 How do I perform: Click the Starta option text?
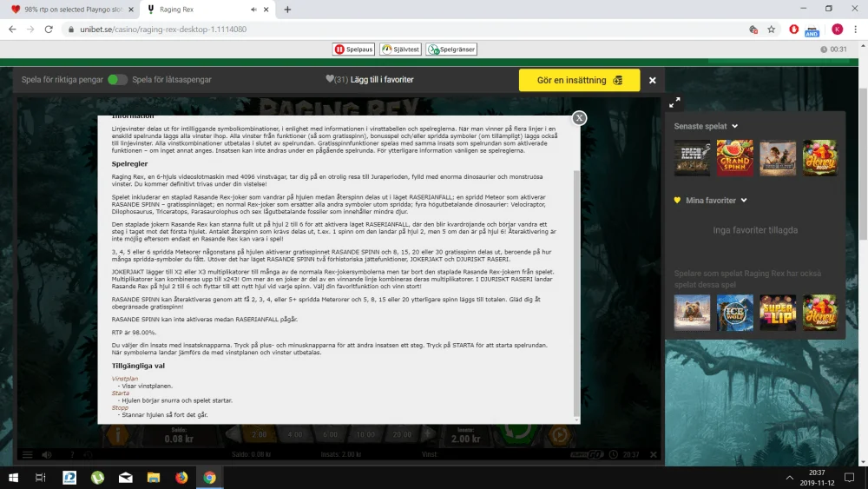pyautogui.click(x=120, y=393)
